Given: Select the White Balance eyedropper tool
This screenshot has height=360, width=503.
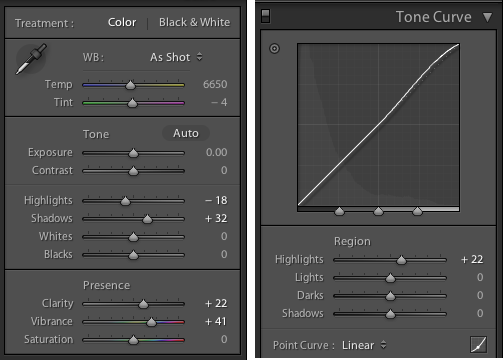Looking at the screenshot, I should [x=31, y=59].
